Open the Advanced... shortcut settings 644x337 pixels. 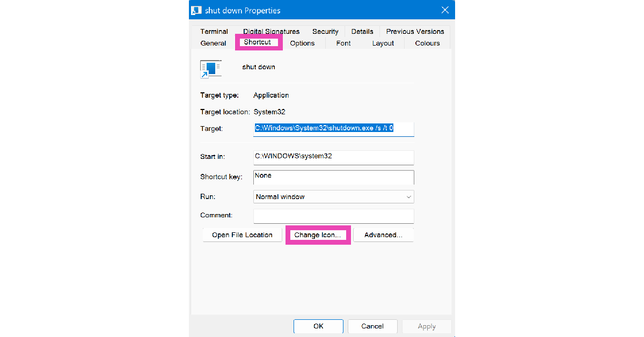click(x=383, y=235)
